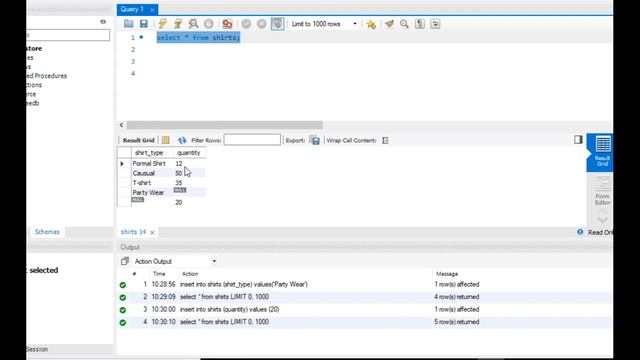Select output row 1 insert Party Wear
Viewport: 640px width, 360px height.
tap(363, 284)
